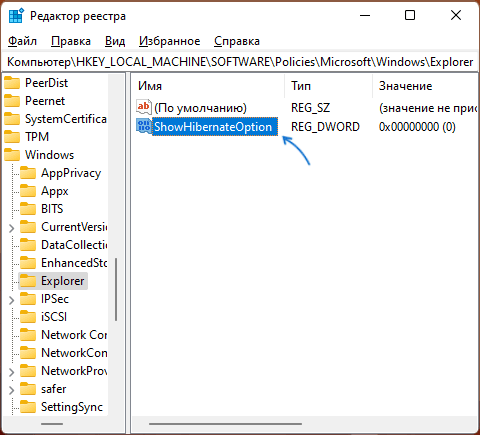Click the REG_SZ type cell
480x435 pixels.
coord(310,108)
